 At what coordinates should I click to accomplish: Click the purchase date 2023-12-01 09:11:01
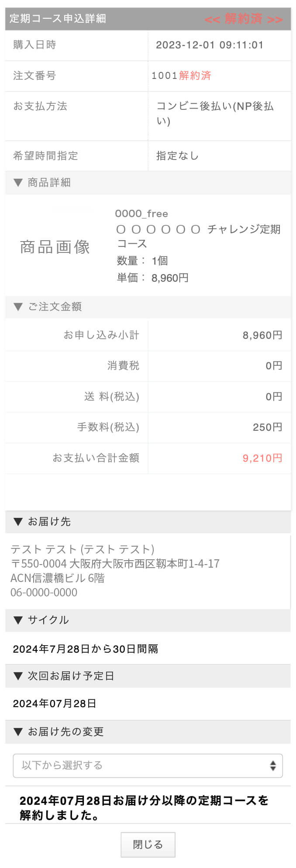click(x=210, y=45)
